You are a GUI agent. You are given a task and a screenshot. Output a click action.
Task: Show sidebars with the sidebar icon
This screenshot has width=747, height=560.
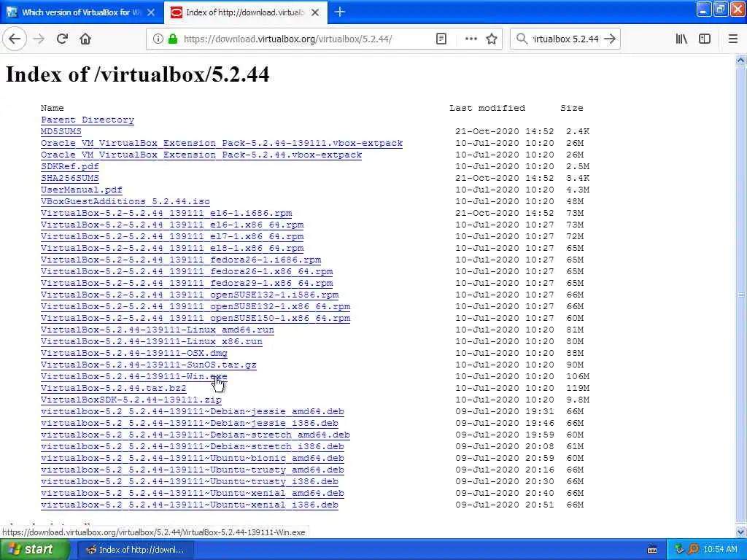(x=705, y=39)
